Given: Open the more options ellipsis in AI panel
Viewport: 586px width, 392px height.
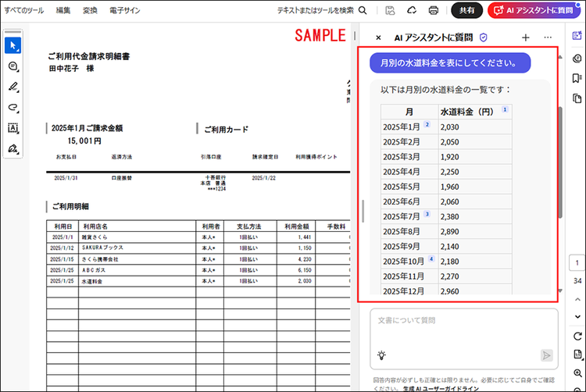Looking at the screenshot, I should (x=548, y=37).
